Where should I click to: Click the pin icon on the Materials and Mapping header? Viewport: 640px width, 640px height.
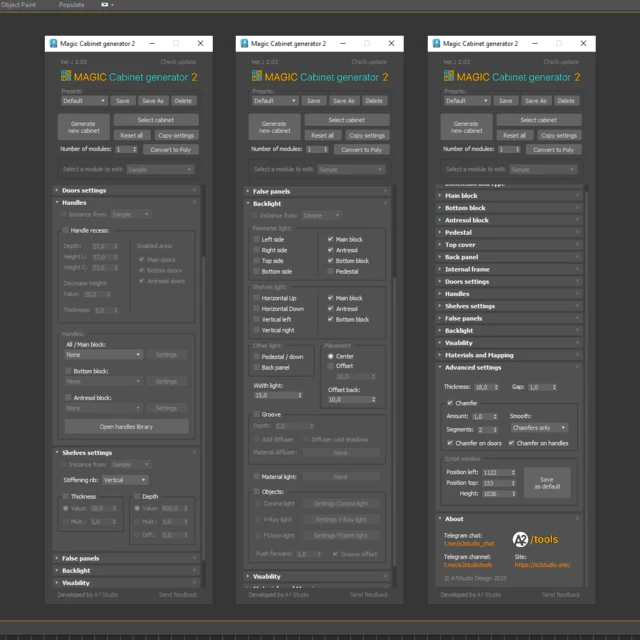tap(577, 355)
